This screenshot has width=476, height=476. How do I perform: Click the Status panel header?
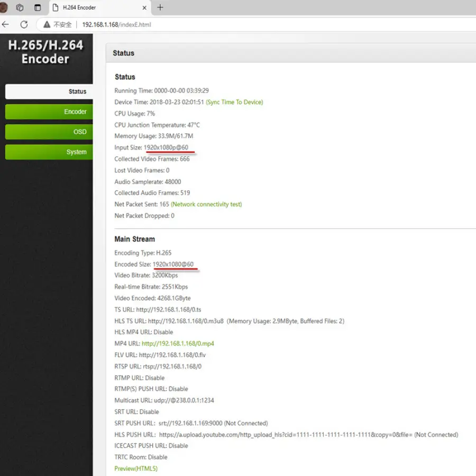[123, 53]
